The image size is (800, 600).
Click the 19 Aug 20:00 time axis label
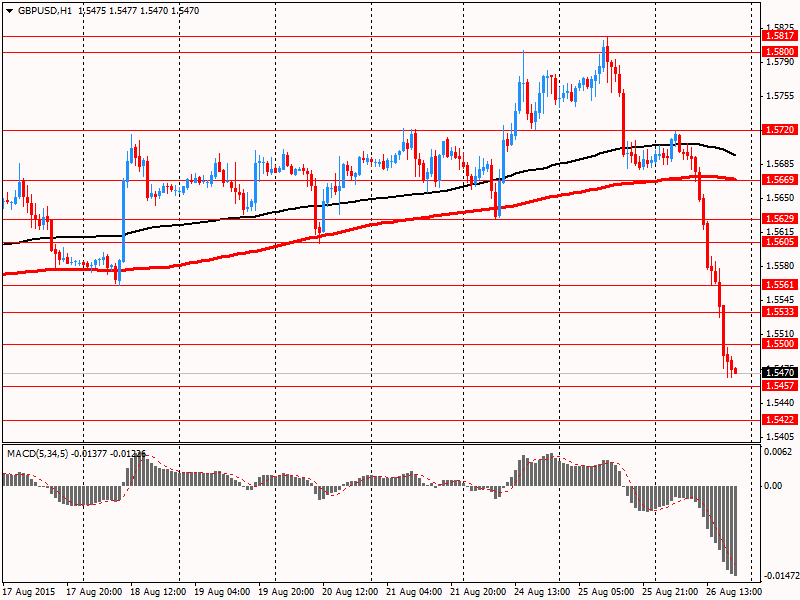287,592
